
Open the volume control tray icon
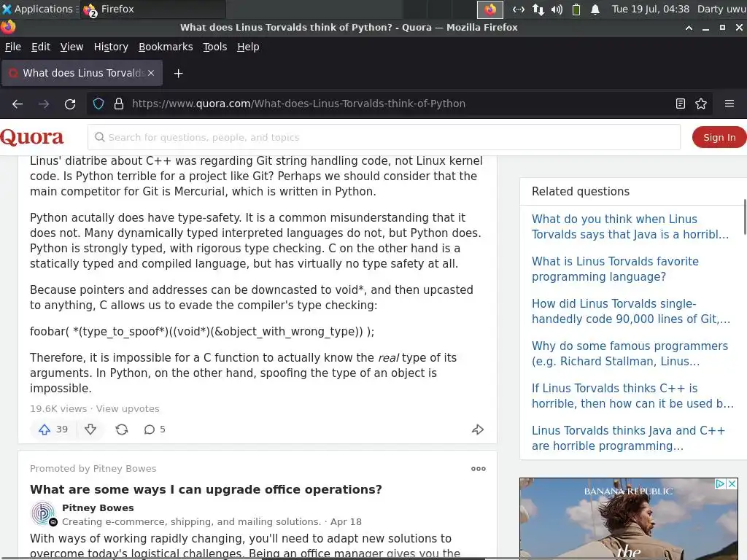[x=557, y=9]
